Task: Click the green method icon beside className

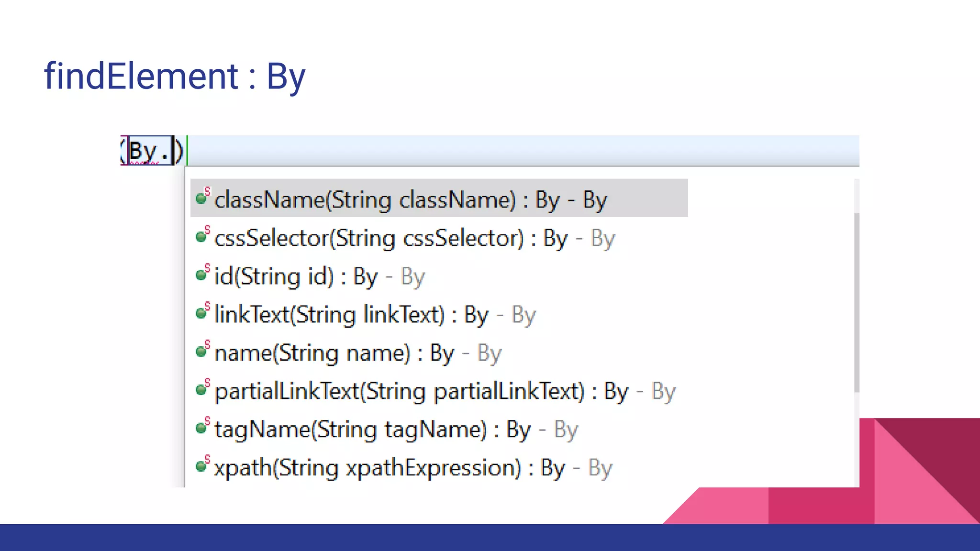Action: click(202, 198)
